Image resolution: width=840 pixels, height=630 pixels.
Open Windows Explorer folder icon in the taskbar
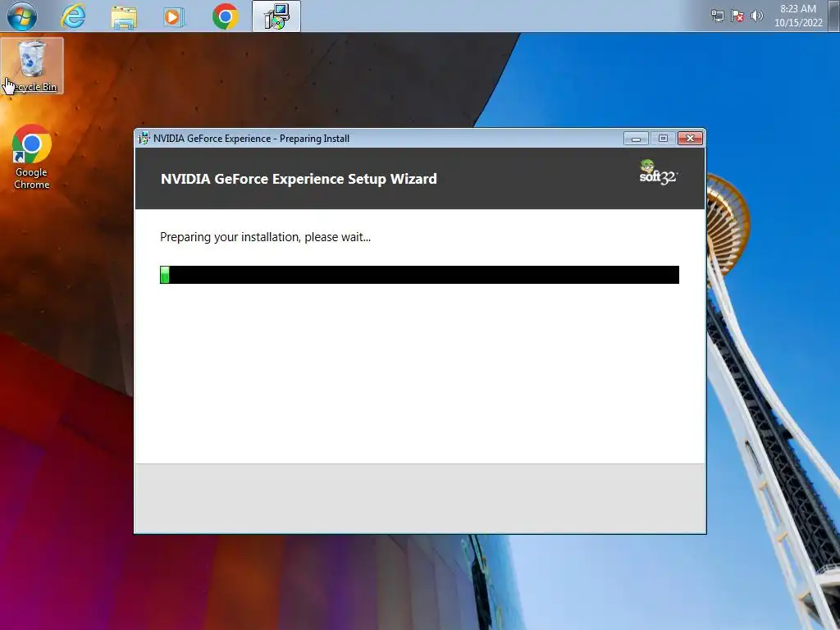(124, 16)
